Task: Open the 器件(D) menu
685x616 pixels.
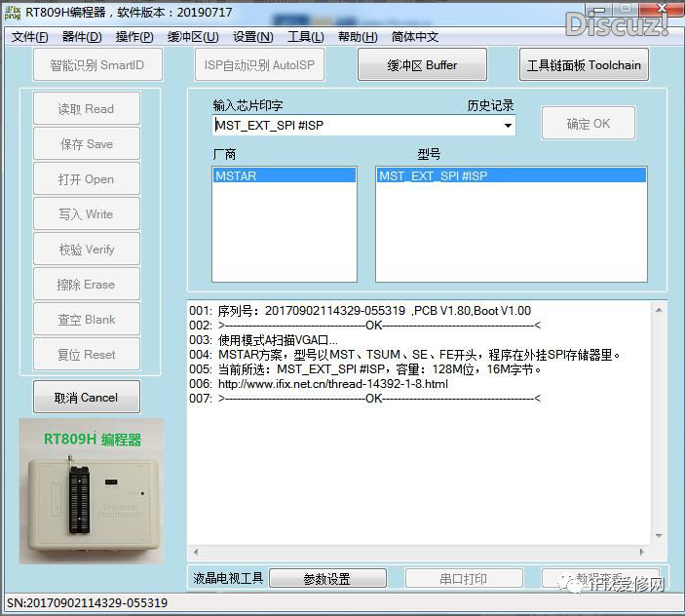Action: (82, 37)
